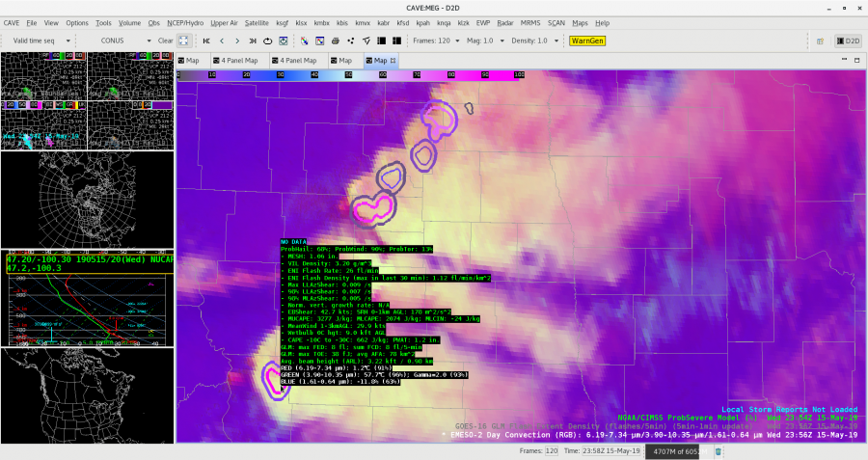Click the Clear button

click(x=165, y=41)
